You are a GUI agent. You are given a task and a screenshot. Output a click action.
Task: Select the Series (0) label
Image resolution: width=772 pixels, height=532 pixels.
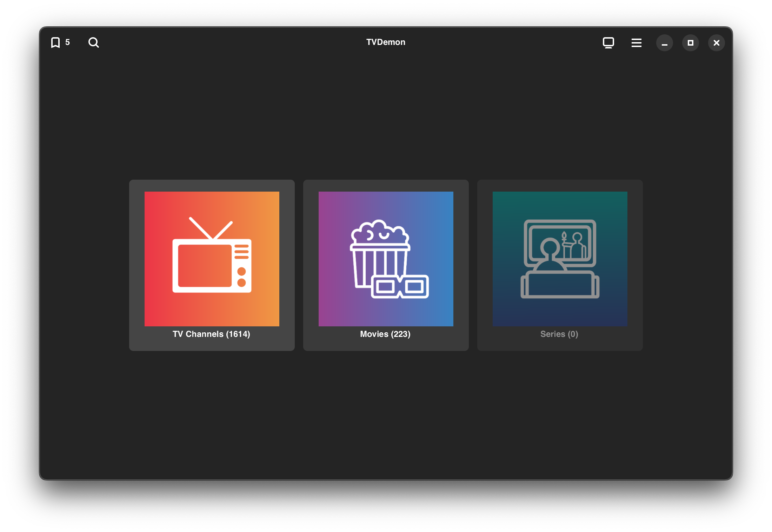coord(559,334)
